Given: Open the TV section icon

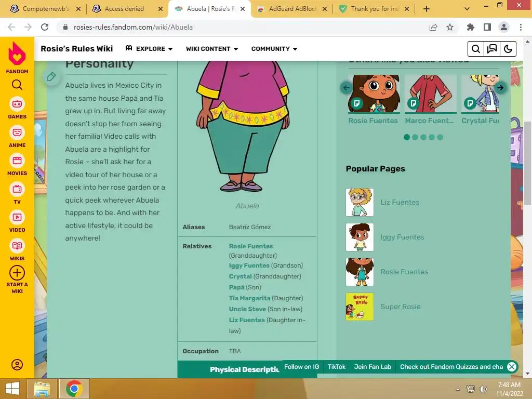Looking at the screenshot, I should click(17, 189).
